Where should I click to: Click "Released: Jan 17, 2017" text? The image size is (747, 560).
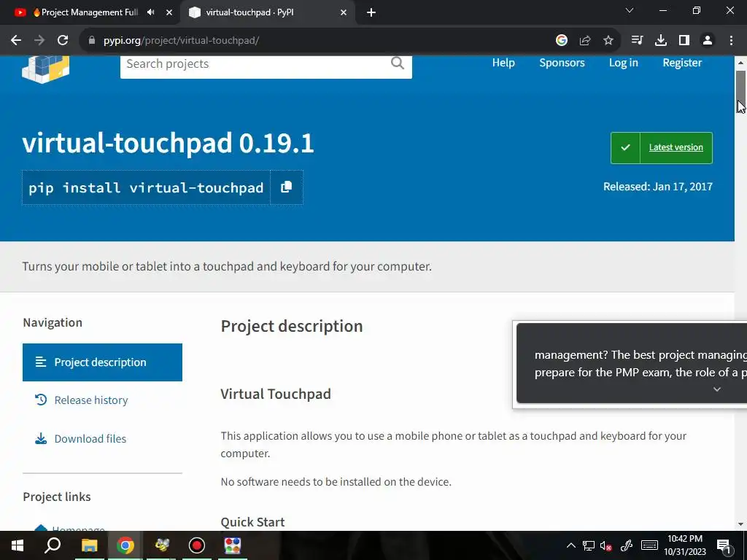658,187
